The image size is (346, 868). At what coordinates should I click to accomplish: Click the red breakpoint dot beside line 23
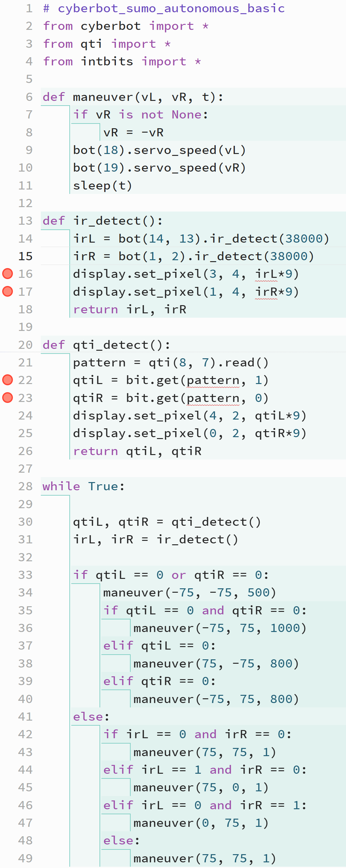pyautogui.click(x=8, y=398)
